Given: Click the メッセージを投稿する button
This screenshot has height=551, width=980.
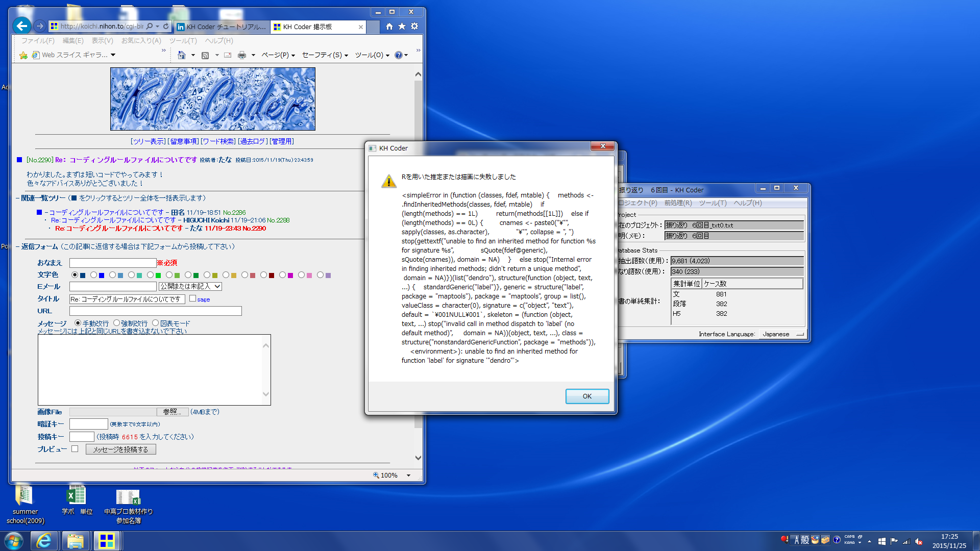Looking at the screenshot, I should (x=121, y=449).
